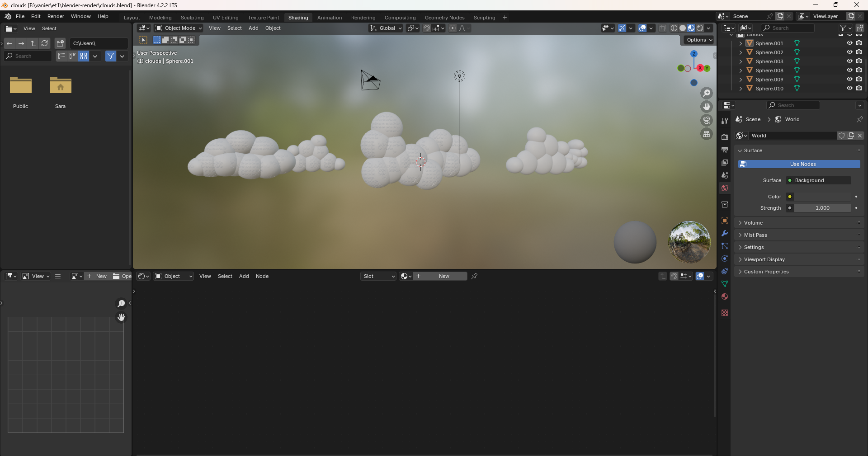Disable Sphere.009 in renders camera icon
868x456 pixels.
[859, 80]
